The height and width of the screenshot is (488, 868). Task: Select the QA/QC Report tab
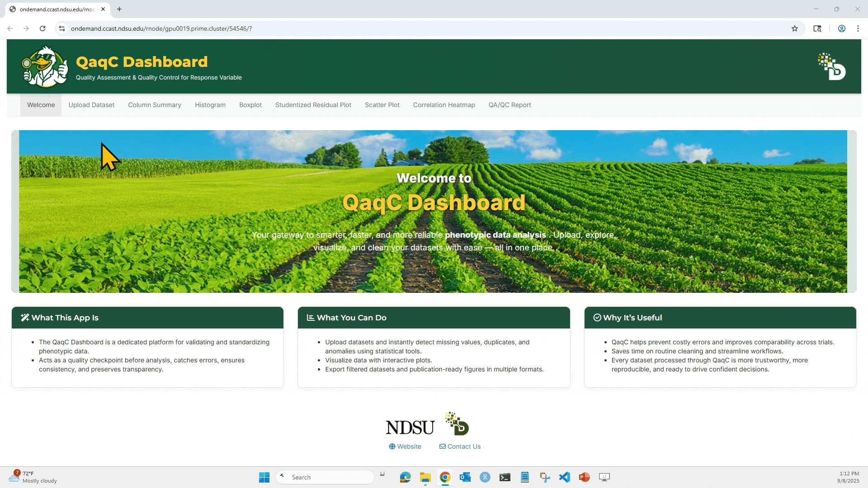pyautogui.click(x=509, y=105)
